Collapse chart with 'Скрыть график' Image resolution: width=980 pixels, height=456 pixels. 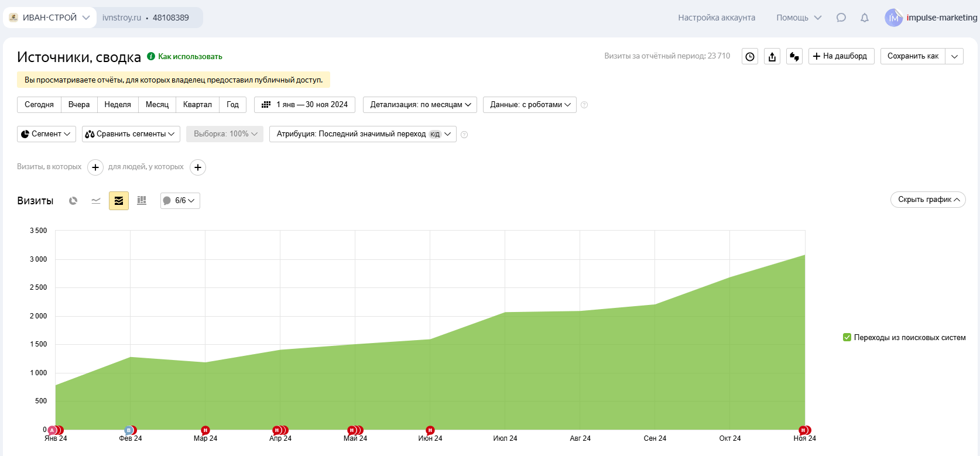coord(928,200)
